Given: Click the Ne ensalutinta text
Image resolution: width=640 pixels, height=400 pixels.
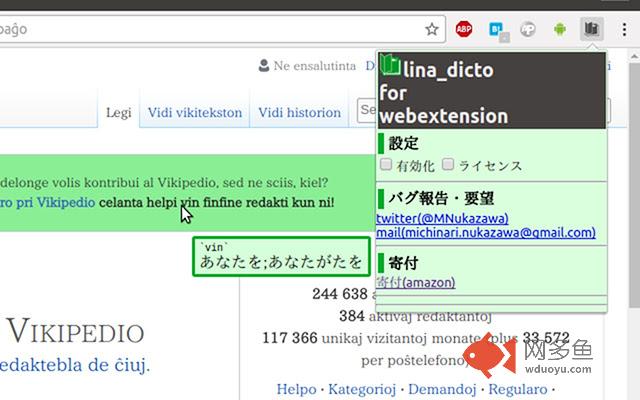Looking at the screenshot, I should tap(315, 66).
